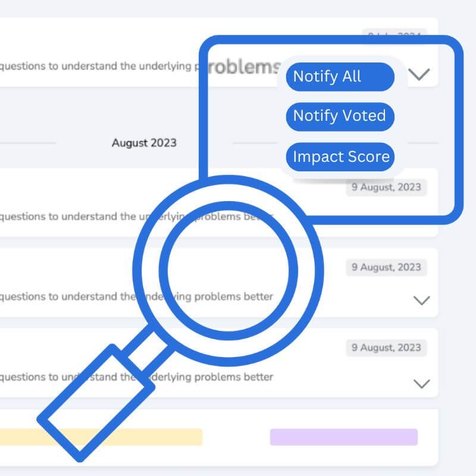Screen dimensions: 476x476
Task: Click date badge on first August card
Action: coord(386,187)
